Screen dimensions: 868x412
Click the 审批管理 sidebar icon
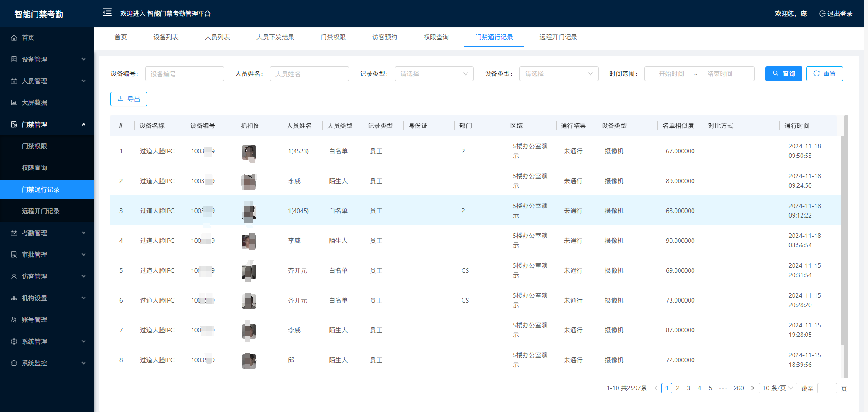[14, 255]
